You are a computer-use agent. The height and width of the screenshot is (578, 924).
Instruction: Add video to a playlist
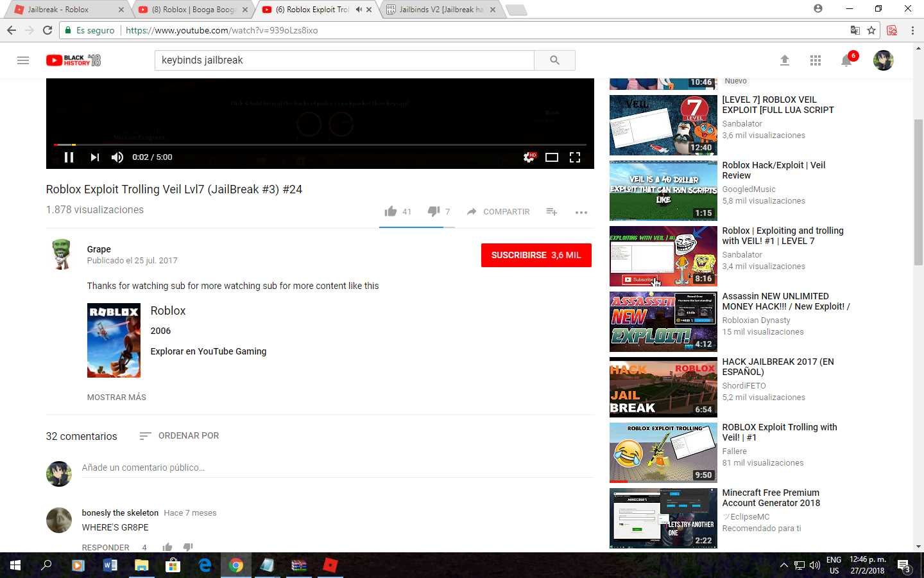pos(551,211)
